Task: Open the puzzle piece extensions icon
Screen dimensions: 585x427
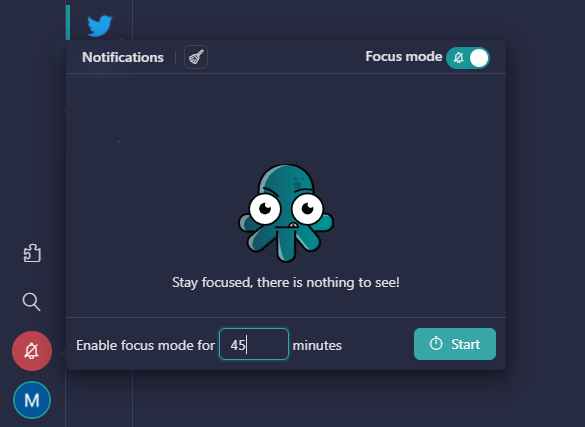Action: click(32, 253)
